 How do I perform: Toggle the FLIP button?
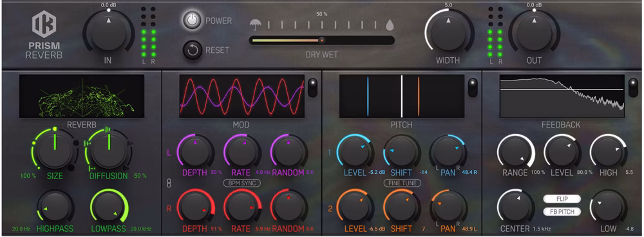pyautogui.click(x=562, y=199)
